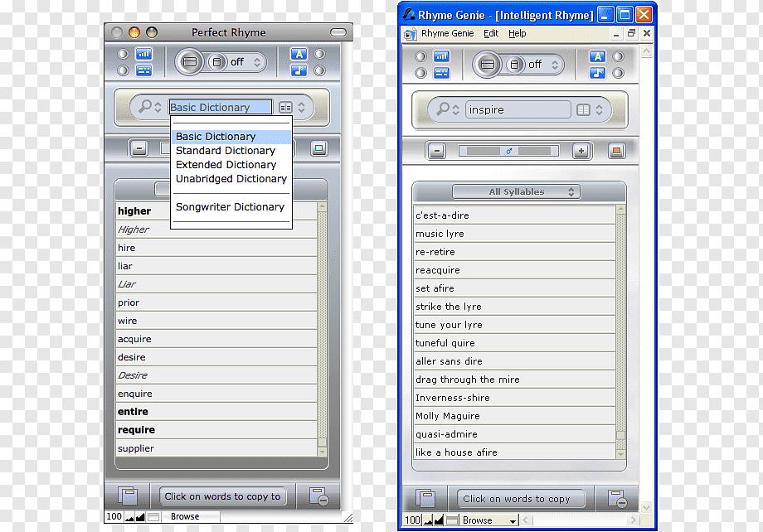This screenshot has height=532, width=763.
Task: Toggle radio button beside music note icon in Rhyme Genie
Action: tap(618, 73)
